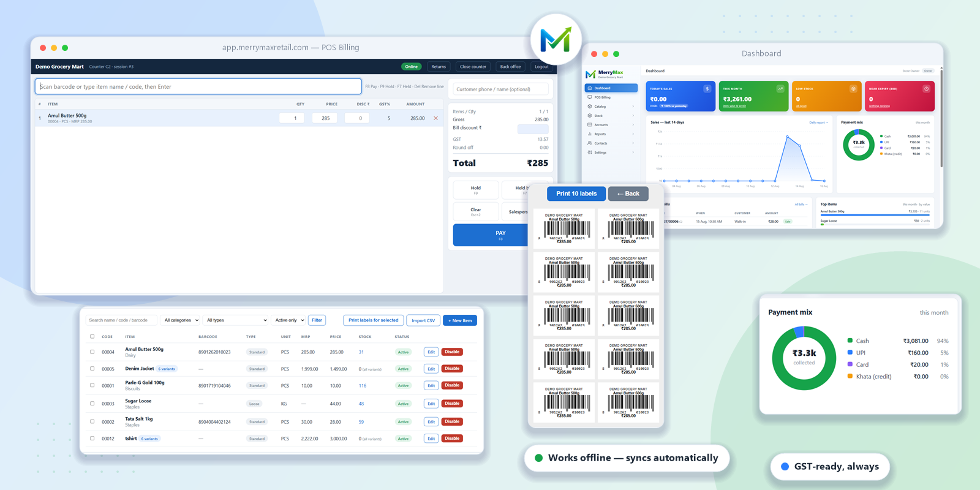Image resolution: width=980 pixels, height=490 pixels.
Task: Click the + New Item button
Action: click(x=460, y=320)
